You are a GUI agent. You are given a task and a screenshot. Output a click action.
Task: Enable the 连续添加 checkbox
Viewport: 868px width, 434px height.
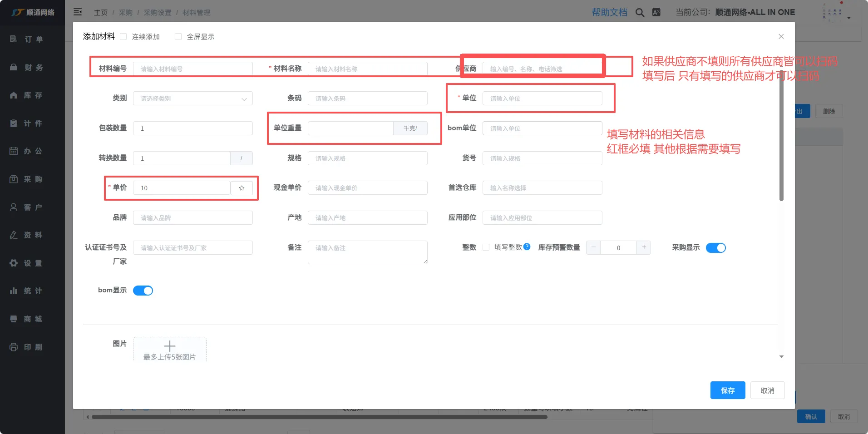(x=123, y=37)
